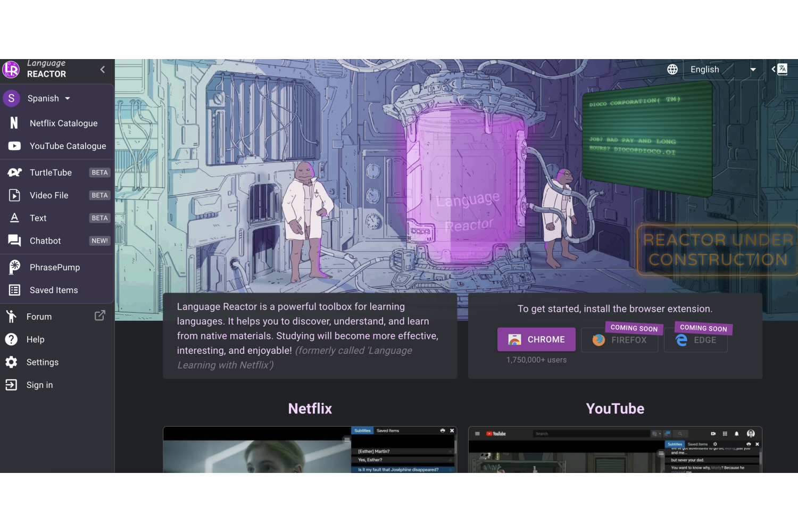
Task: Click the TurtleTube turtle icon
Action: click(x=14, y=172)
